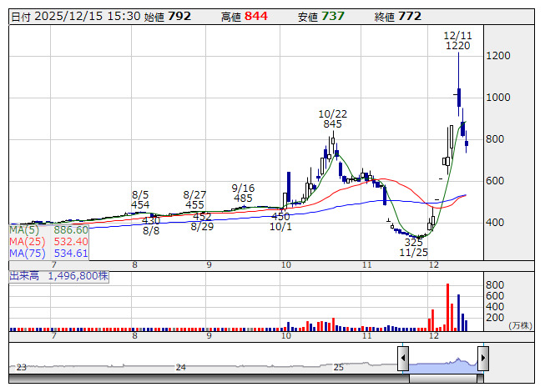The width and height of the screenshot is (545, 392).
Task: Click the right range handle arrow in navigator
Action: (483, 359)
